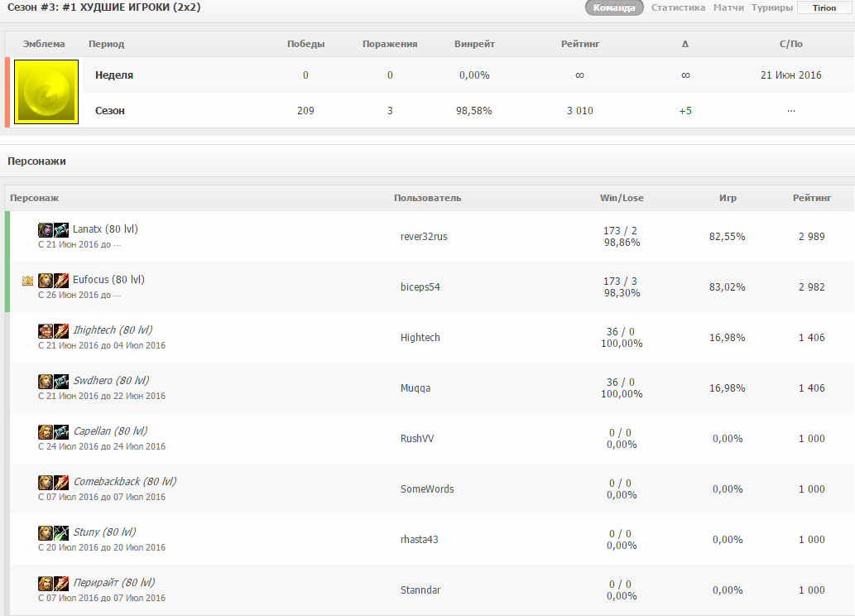
Task: Click the race portrait icon beside Ihightech
Action: click(x=46, y=330)
